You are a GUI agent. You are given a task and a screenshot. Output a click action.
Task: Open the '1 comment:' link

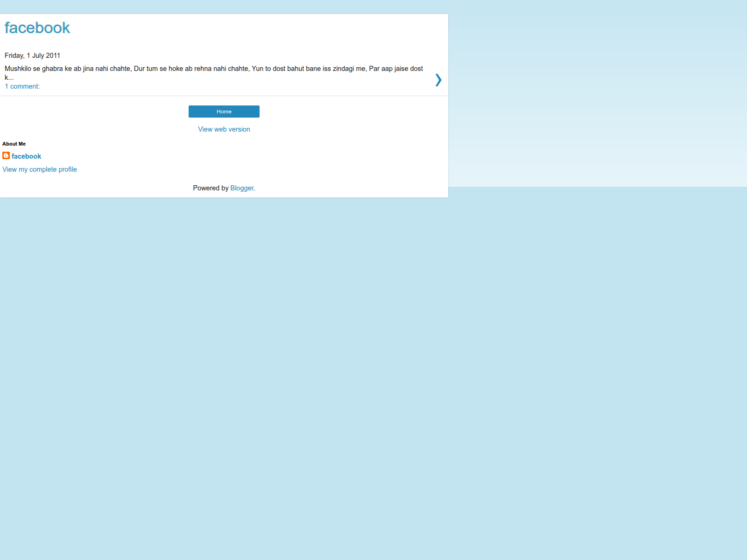pyautogui.click(x=22, y=86)
